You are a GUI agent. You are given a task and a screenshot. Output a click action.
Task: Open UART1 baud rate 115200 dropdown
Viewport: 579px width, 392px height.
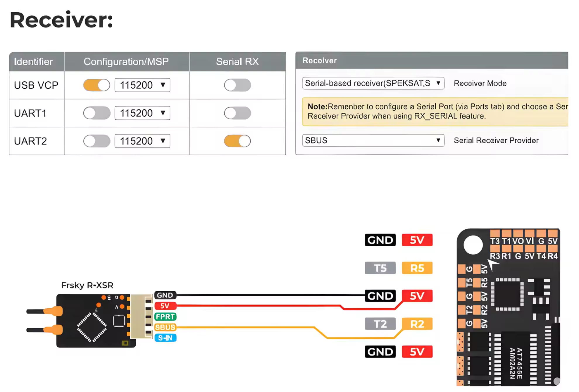coord(142,113)
